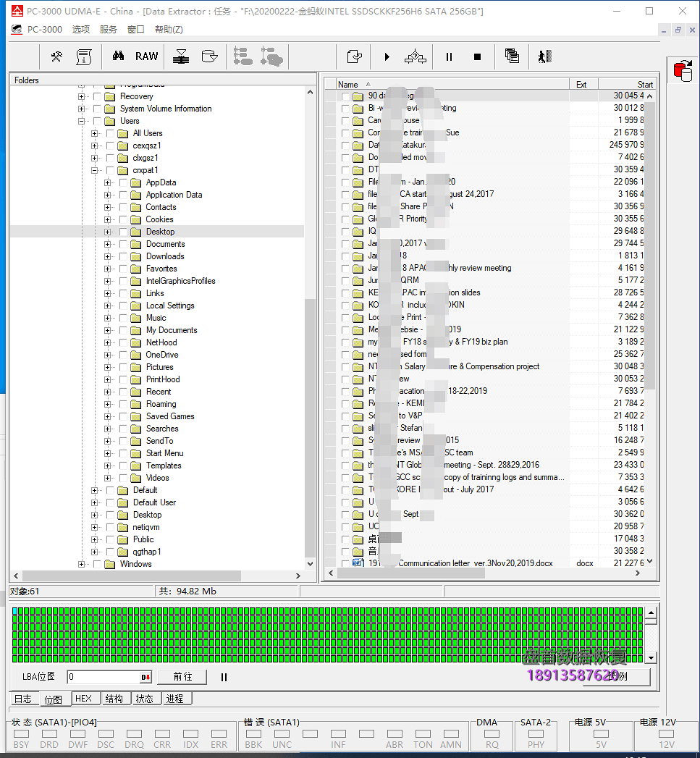Viewport: 700px width, 758px height.
Task: Click the step-through branching icon
Action: (416, 56)
